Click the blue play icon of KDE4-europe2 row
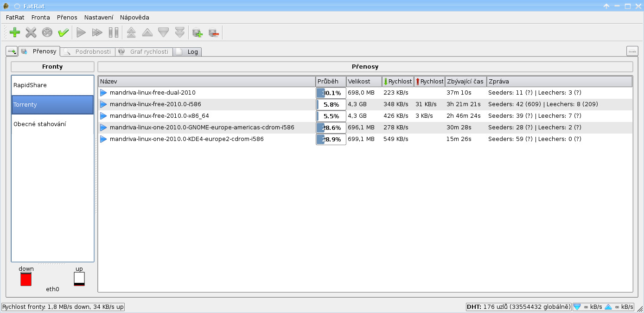This screenshot has width=644, height=313. (x=103, y=139)
